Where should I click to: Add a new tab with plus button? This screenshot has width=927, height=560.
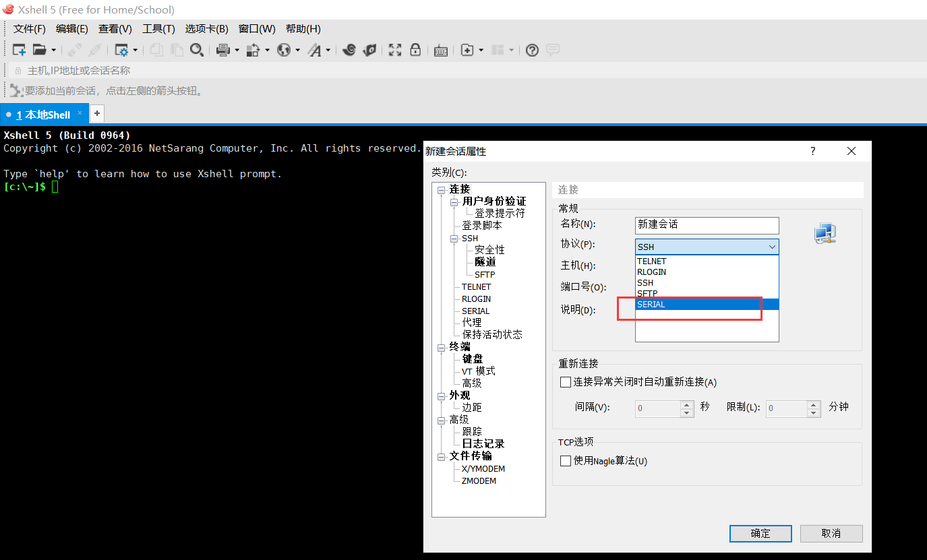97,113
